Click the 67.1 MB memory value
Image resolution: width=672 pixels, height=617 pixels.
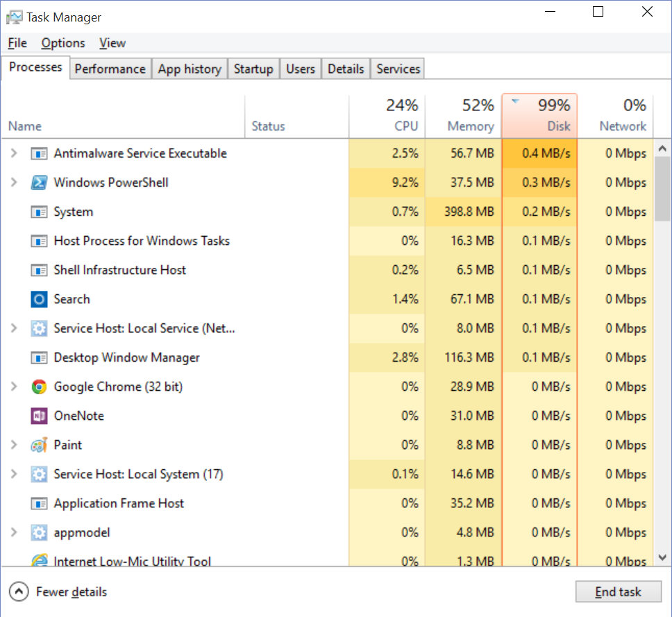point(472,299)
